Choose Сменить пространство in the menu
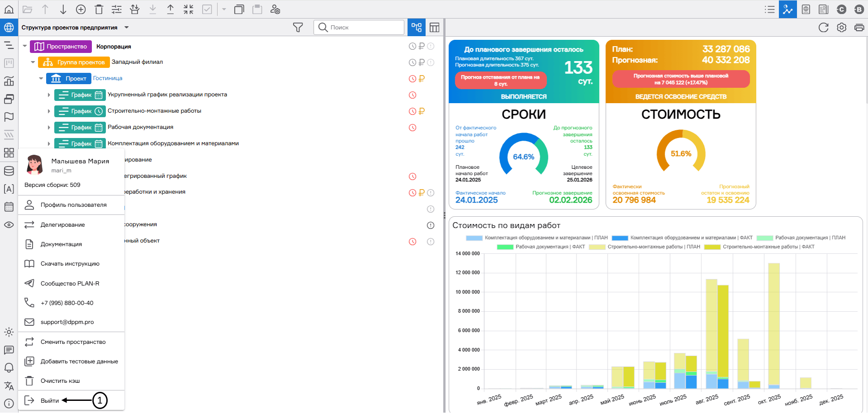The width and height of the screenshot is (868, 414). (73, 342)
